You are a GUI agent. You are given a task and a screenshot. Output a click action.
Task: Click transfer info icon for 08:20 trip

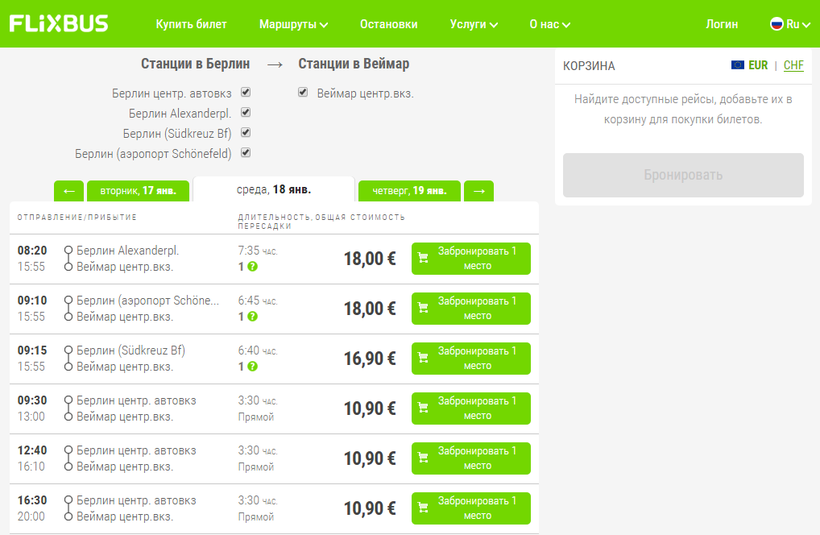252,267
